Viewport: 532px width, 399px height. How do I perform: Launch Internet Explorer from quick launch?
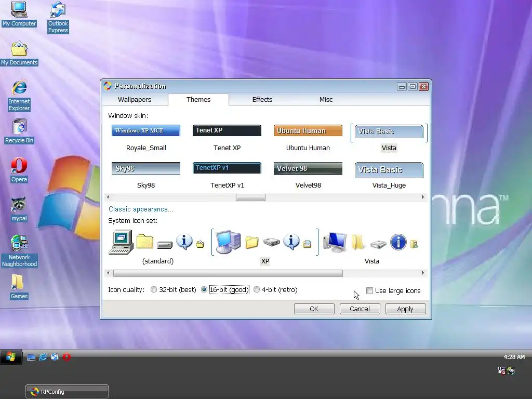point(43,357)
